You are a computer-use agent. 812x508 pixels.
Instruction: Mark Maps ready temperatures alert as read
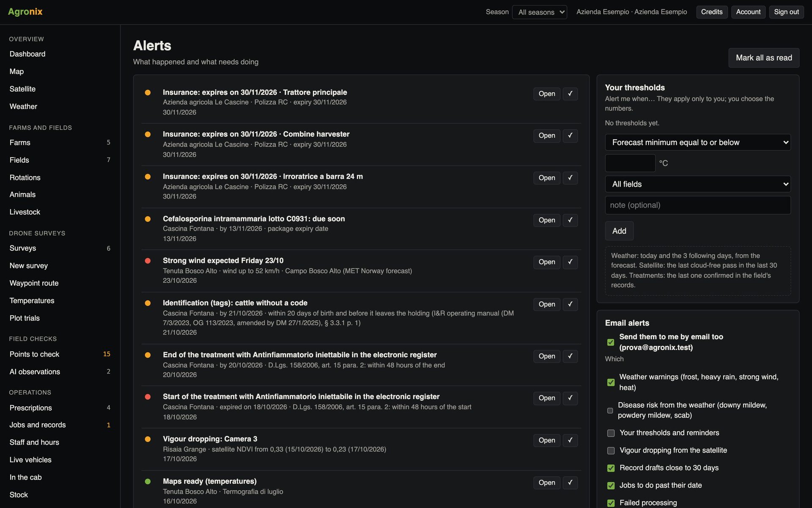[570, 483]
